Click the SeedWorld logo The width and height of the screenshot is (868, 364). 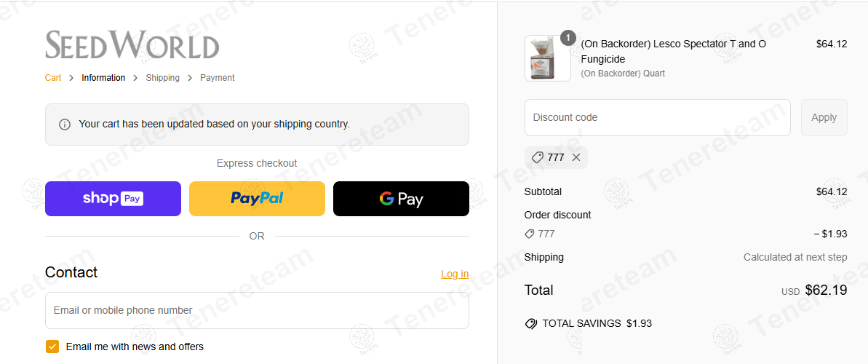point(132,45)
